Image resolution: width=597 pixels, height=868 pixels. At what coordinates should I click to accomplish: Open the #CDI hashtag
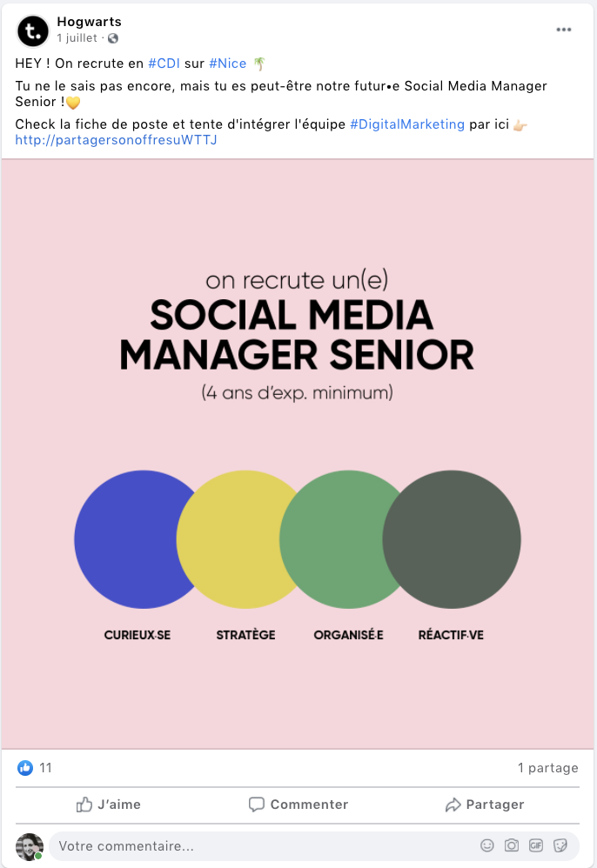pos(164,63)
